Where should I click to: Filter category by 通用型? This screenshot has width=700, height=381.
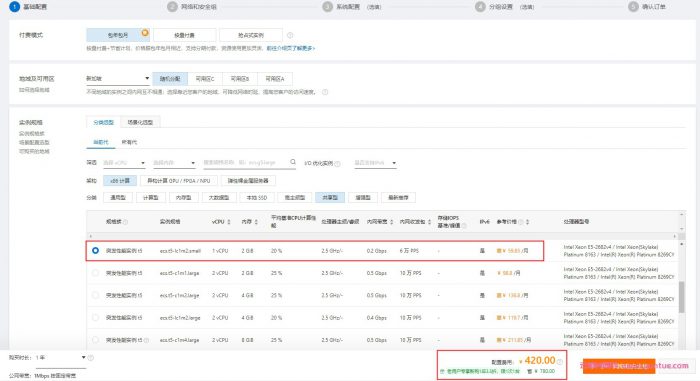[118, 197]
